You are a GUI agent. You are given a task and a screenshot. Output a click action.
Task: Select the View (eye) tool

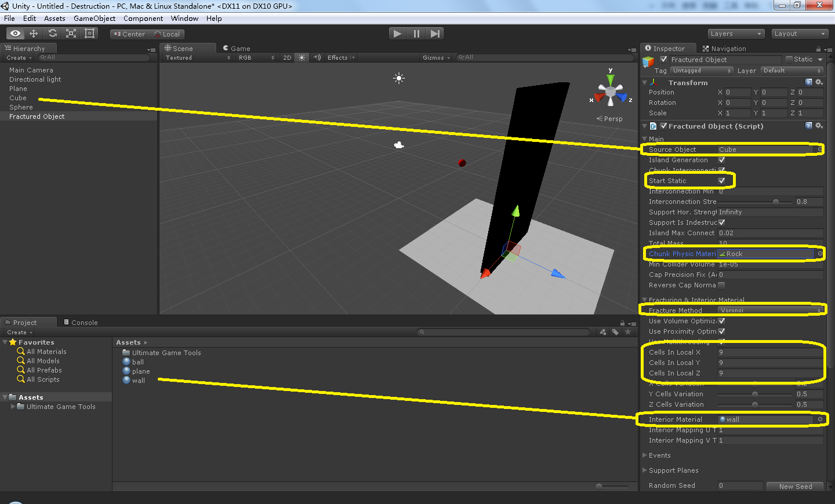15,34
